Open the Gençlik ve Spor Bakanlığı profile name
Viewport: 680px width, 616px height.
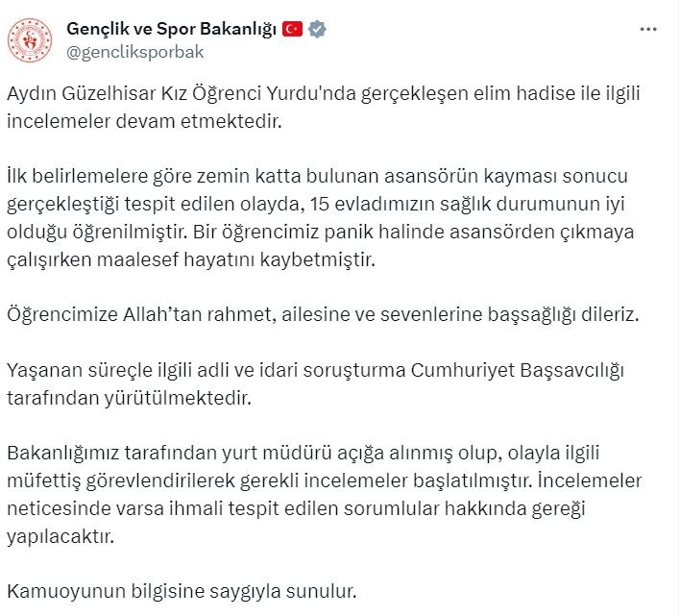[x=172, y=30]
